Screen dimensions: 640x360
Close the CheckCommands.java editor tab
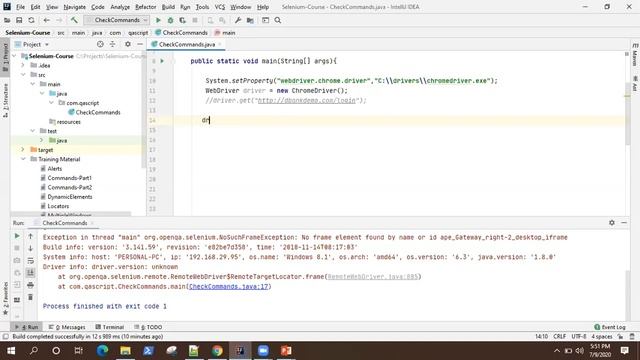(220, 44)
